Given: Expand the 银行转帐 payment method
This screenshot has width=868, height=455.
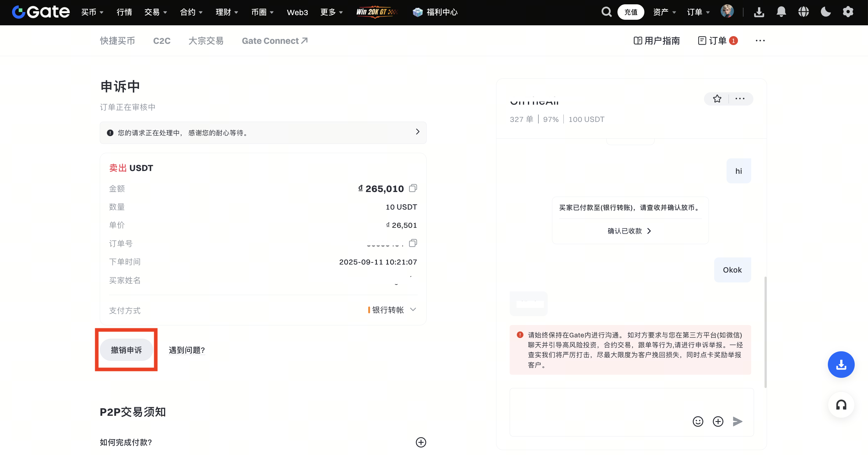Looking at the screenshot, I should coord(413,309).
